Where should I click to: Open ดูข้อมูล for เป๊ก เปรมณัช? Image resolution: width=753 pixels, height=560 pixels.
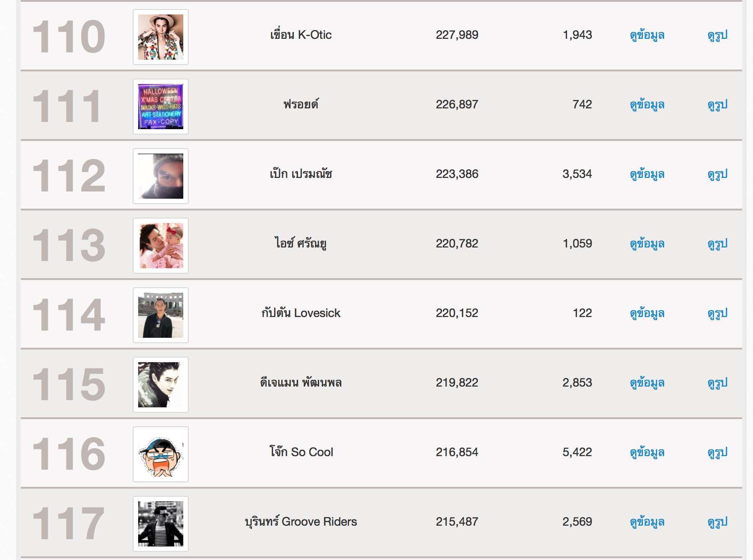tap(647, 174)
